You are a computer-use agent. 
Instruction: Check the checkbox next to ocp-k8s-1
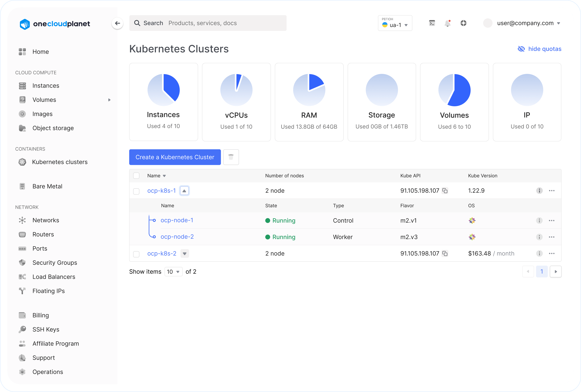[136, 191]
